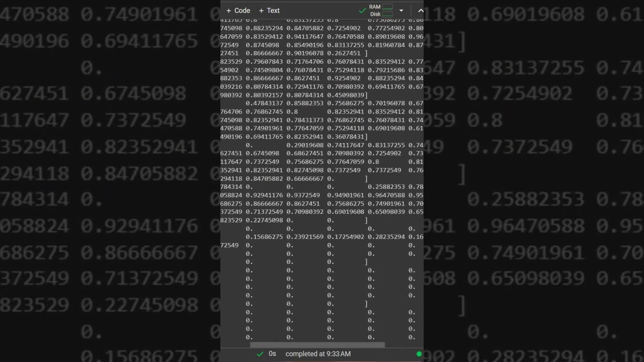Click the output value 0.79215686
Image resolution: width=644 pixels, height=362 pixels.
pos(386,70)
